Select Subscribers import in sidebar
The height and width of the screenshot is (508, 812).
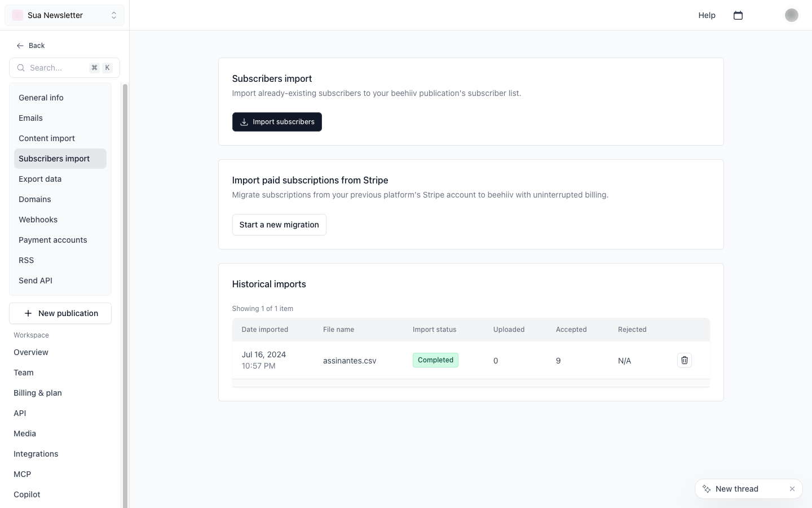[x=60, y=159]
